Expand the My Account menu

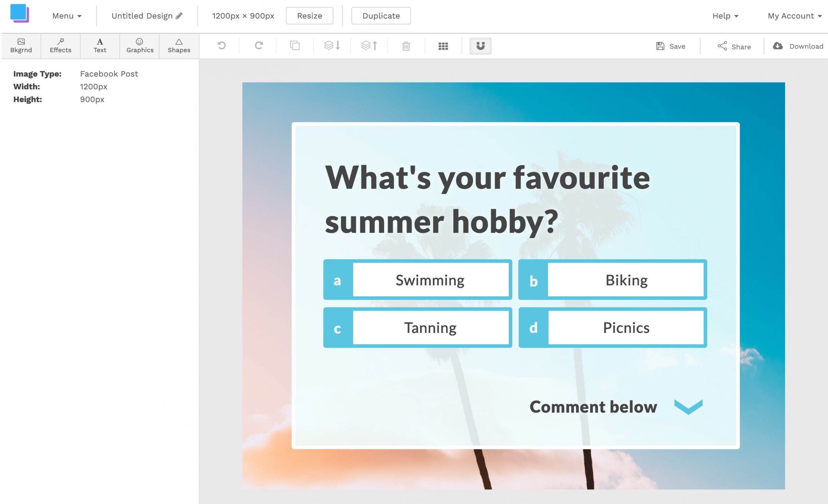(x=794, y=16)
